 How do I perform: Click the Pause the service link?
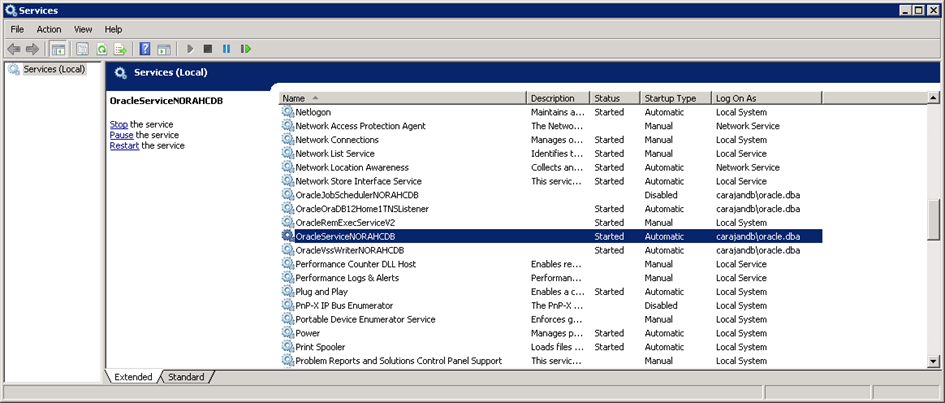pyautogui.click(x=121, y=135)
